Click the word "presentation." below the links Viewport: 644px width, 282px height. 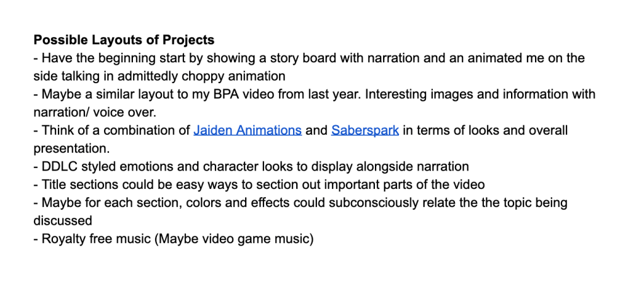[71, 149]
